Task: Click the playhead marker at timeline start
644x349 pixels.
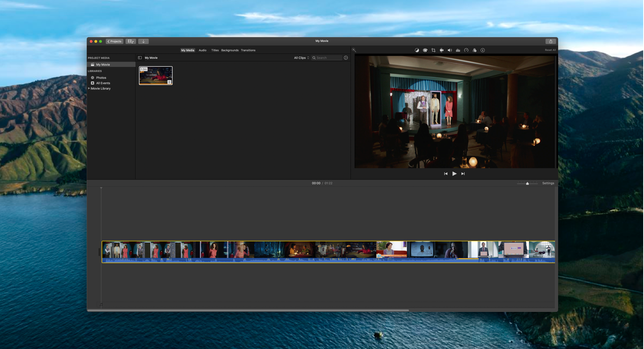Action: tap(101, 189)
